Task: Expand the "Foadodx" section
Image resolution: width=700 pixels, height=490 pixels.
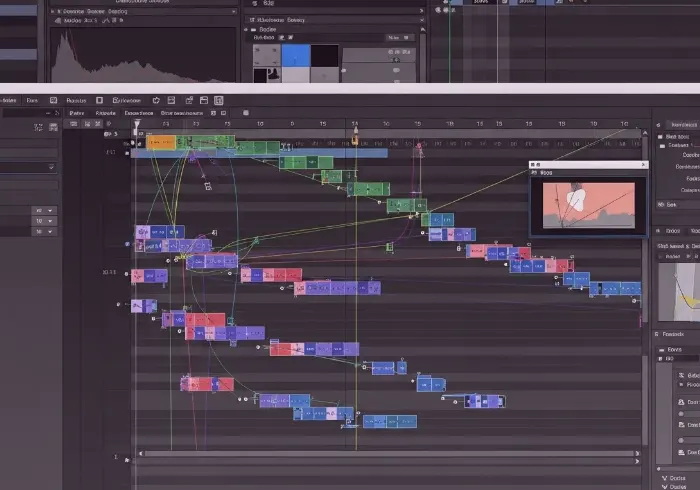Action: 657,334
